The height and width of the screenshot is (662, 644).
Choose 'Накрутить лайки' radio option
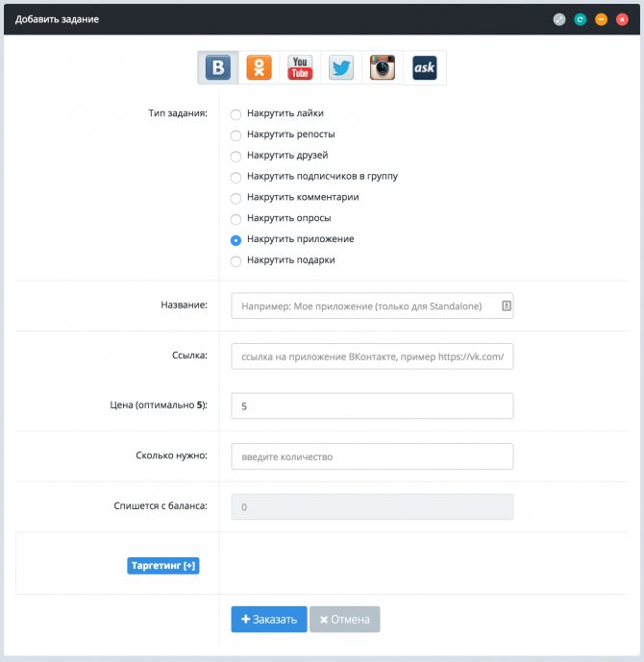[x=235, y=114]
